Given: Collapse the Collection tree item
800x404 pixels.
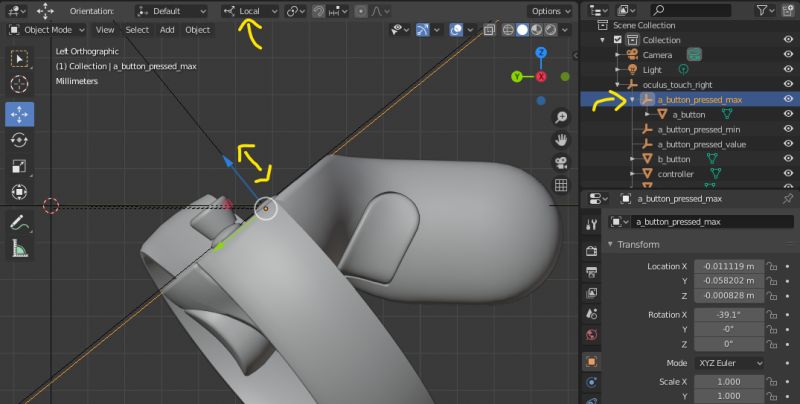Looking at the screenshot, I should [x=603, y=40].
